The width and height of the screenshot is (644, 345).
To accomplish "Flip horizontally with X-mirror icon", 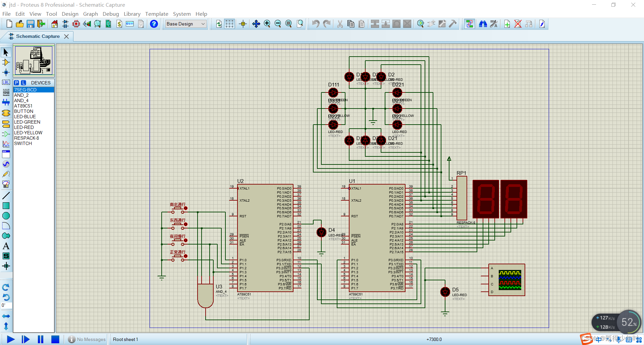I will click(x=6, y=316).
